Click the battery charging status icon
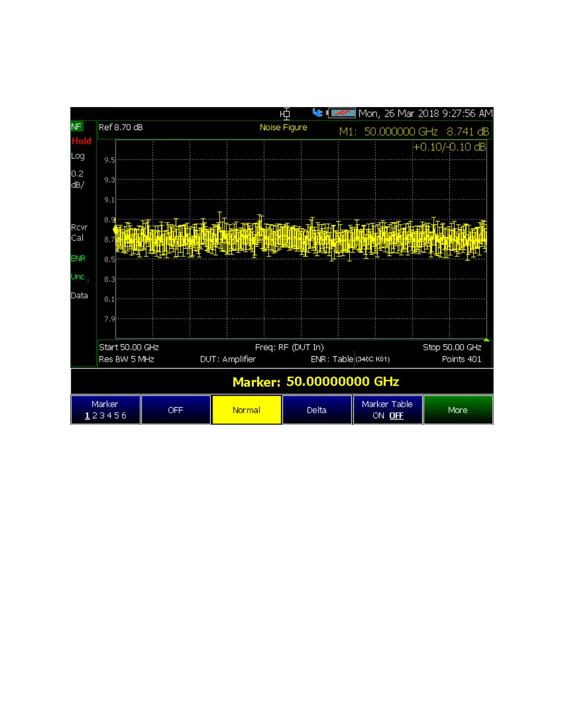 coord(341,113)
